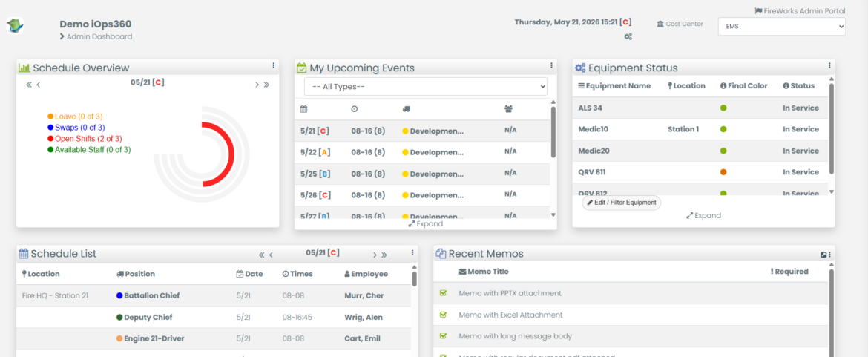
Task: Go to previous day in Schedule Overview
Action: point(39,85)
